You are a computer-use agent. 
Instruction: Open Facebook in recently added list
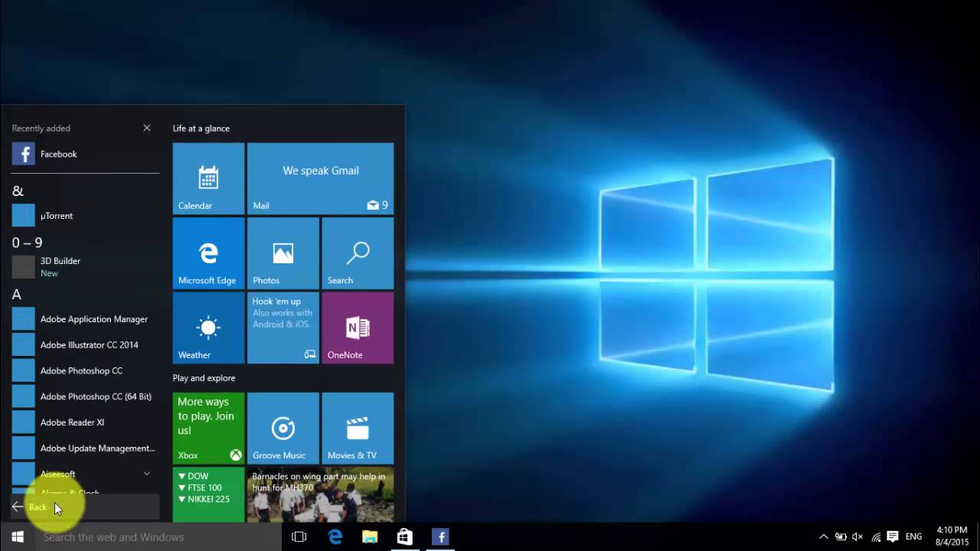tap(85, 154)
